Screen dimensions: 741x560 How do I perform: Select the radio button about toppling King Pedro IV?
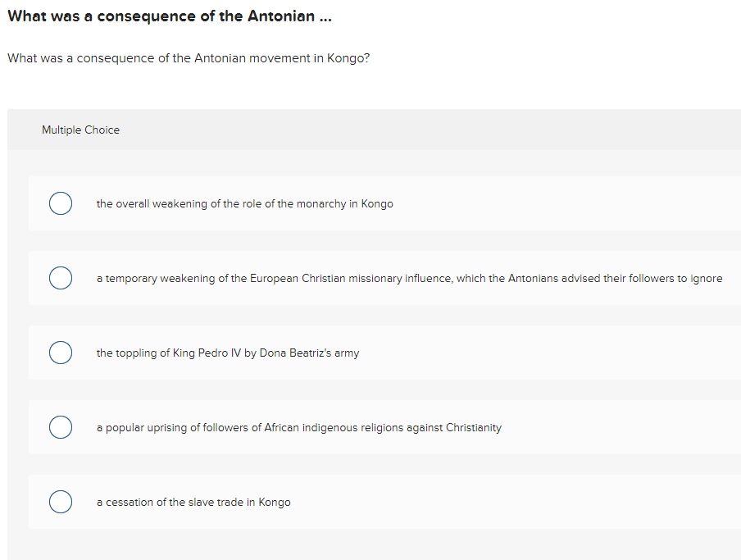[x=61, y=353]
